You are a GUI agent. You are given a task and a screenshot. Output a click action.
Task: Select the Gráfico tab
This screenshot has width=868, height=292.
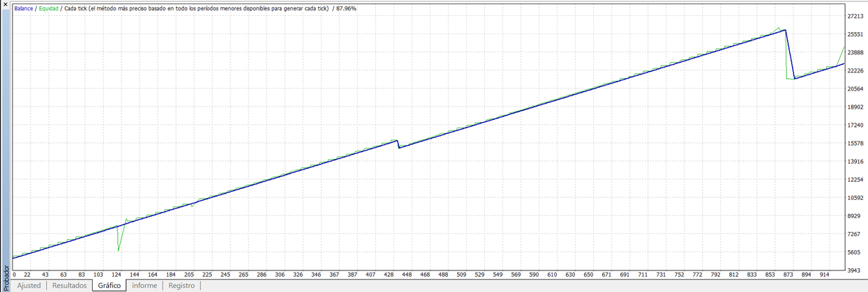pos(109,286)
